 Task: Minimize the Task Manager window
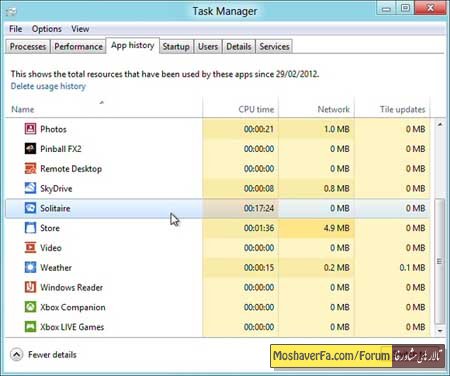pos(386,8)
